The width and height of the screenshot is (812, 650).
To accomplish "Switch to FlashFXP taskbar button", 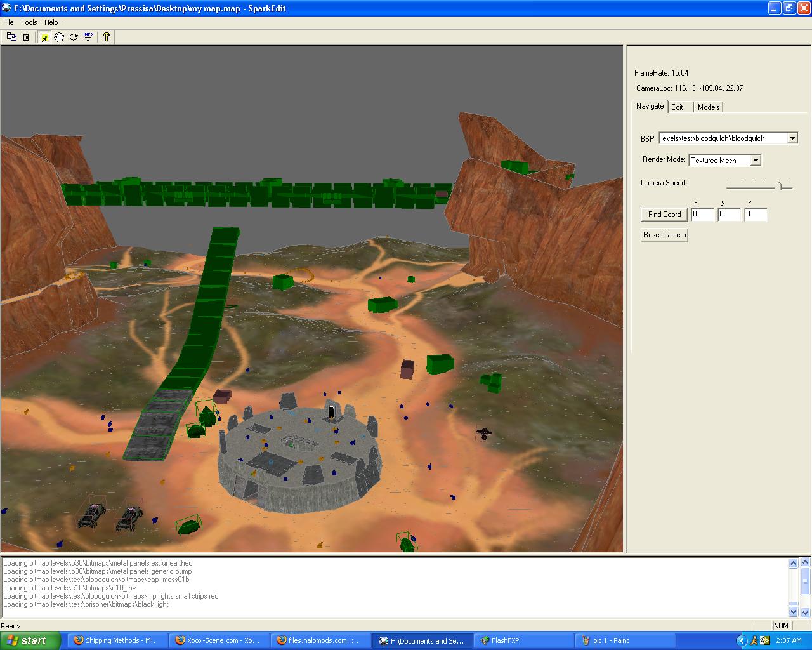I will [x=523, y=640].
